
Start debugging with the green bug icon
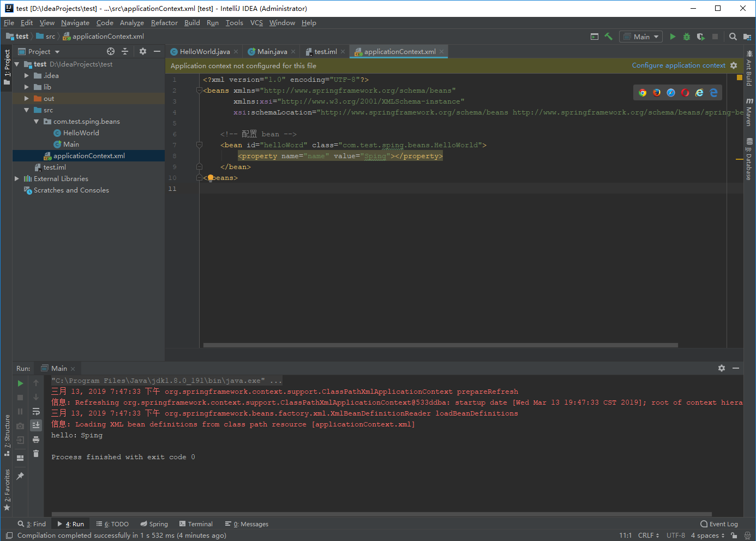click(687, 37)
